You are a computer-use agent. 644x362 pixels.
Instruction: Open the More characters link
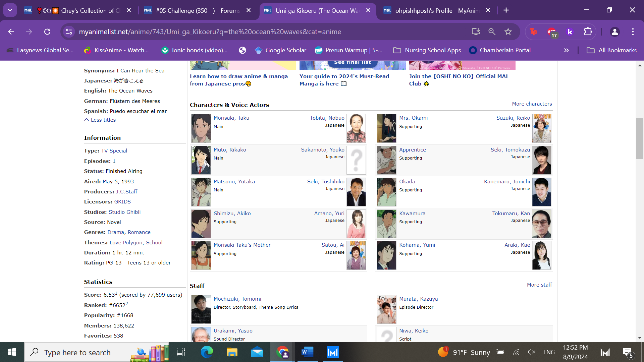[532, 104]
